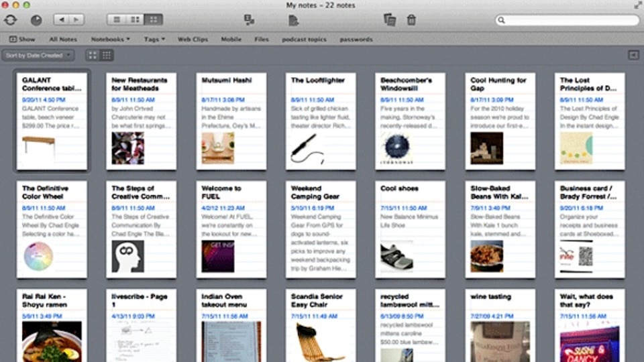Screen dimensions: 644x362
Task: Open Files shortcut
Action: 262,40
